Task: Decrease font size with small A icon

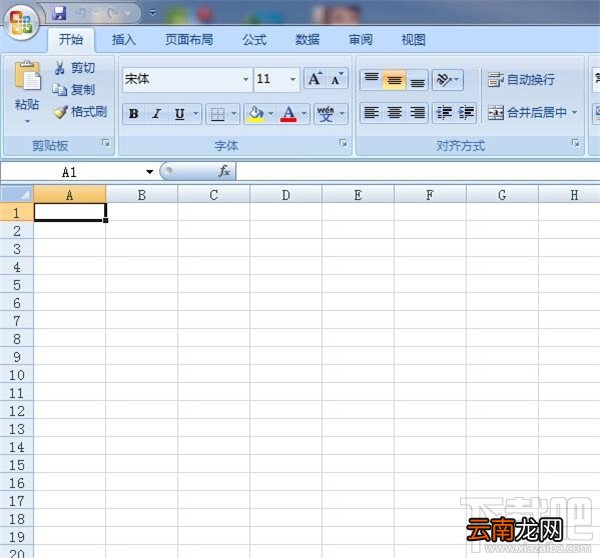Action: [x=337, y=78]
